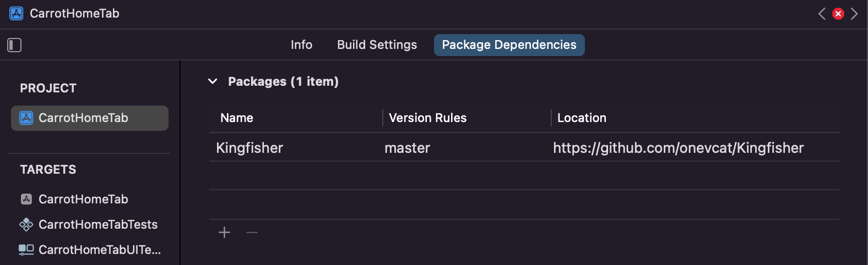Go to the next issue with the right chevron
This screenshot has height=265, width=868.
point(854,14)
